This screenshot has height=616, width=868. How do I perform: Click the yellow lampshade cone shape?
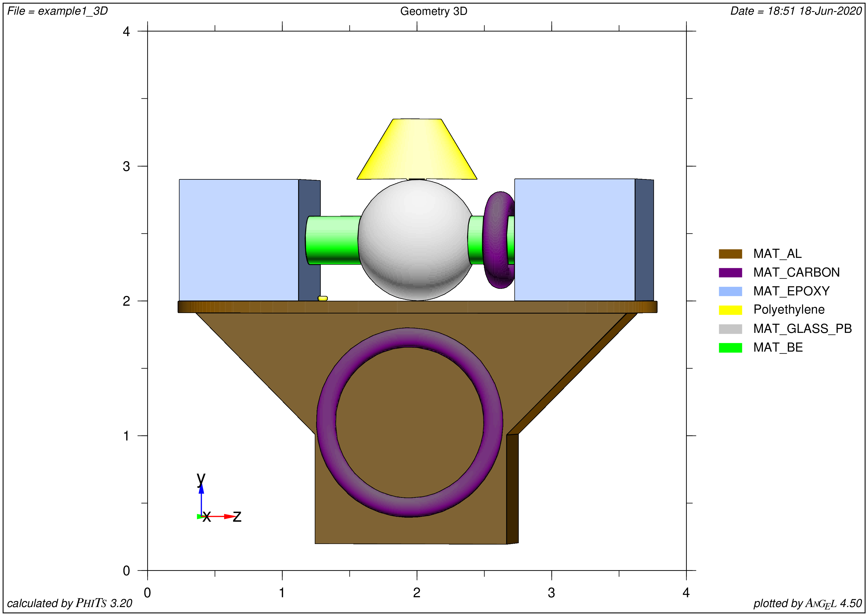417,149
